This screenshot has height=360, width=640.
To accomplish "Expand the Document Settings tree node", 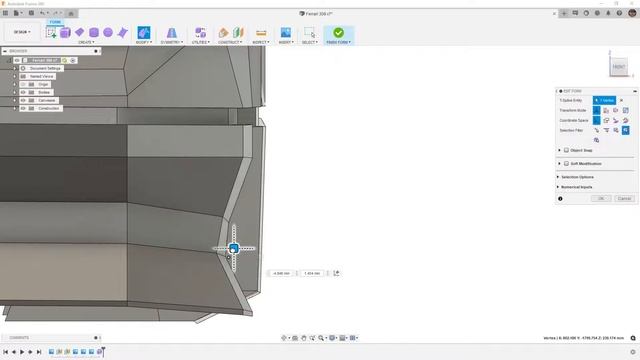I will tap(15, 69).
